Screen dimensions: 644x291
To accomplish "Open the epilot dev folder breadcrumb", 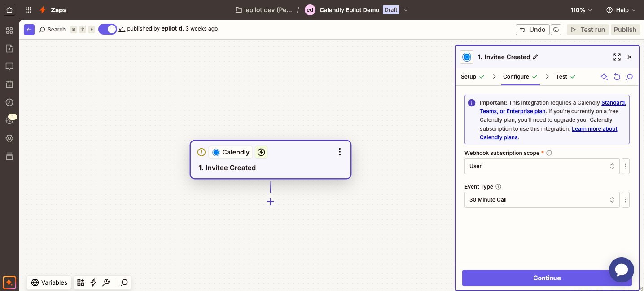I will (264, 10).
